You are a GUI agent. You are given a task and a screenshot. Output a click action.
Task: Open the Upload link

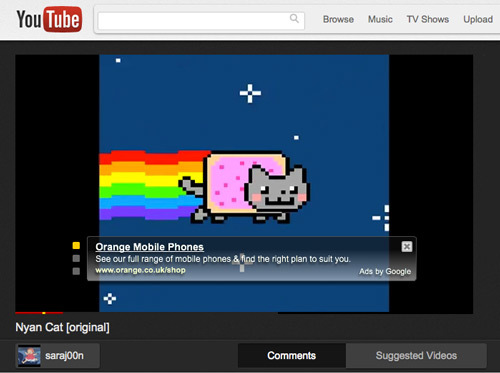pos(478,20)
